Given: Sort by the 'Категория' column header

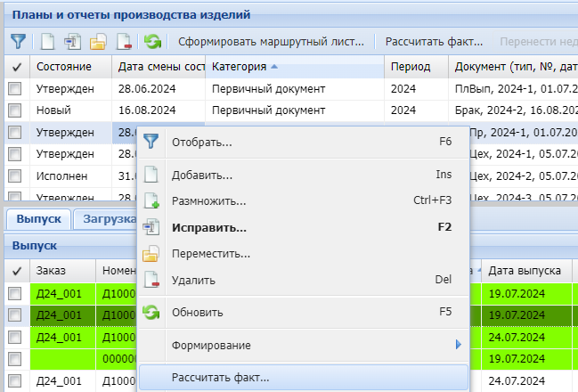Looking at the screenshot, I should point(240,67).
